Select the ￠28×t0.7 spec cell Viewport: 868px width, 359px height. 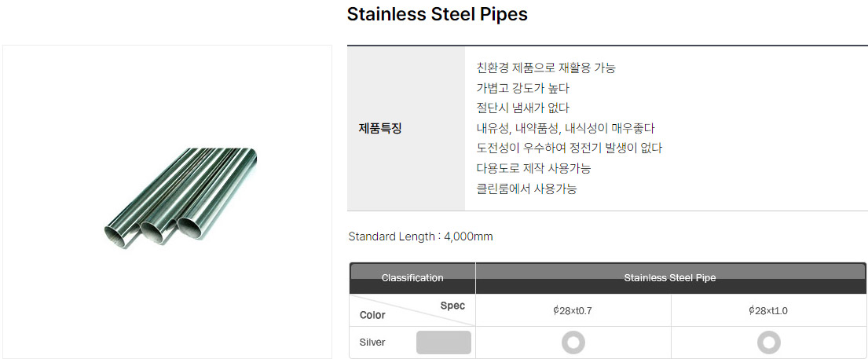(x=573, y=310)
